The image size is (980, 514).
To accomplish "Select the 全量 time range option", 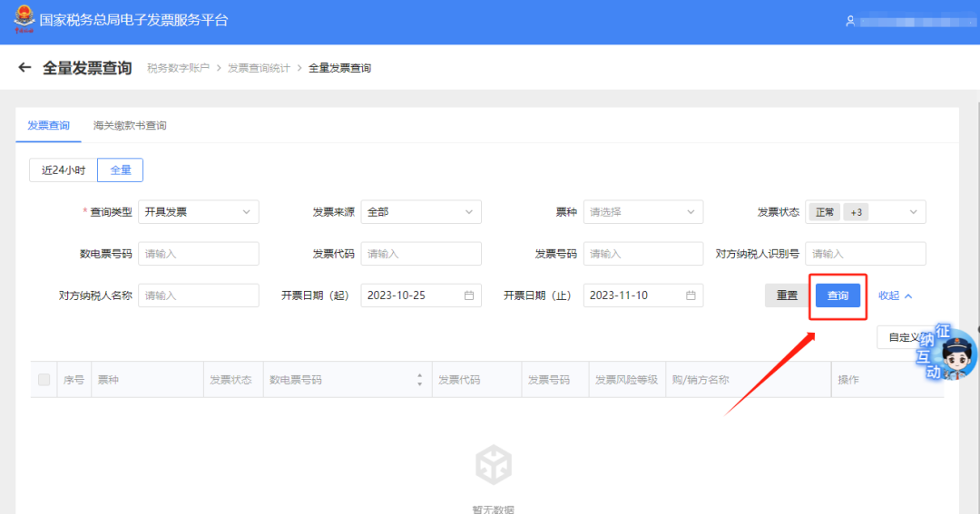I will (120, 170).
